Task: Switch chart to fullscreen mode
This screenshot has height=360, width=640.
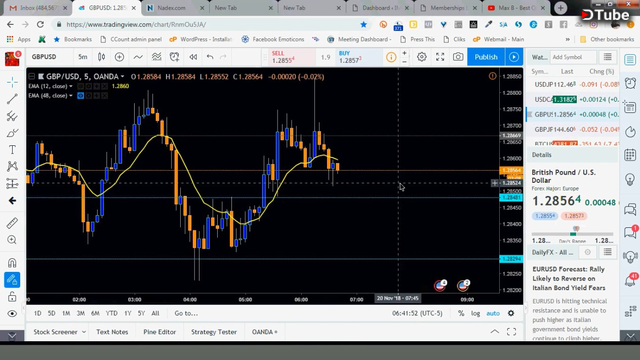Action: [440, 57]
